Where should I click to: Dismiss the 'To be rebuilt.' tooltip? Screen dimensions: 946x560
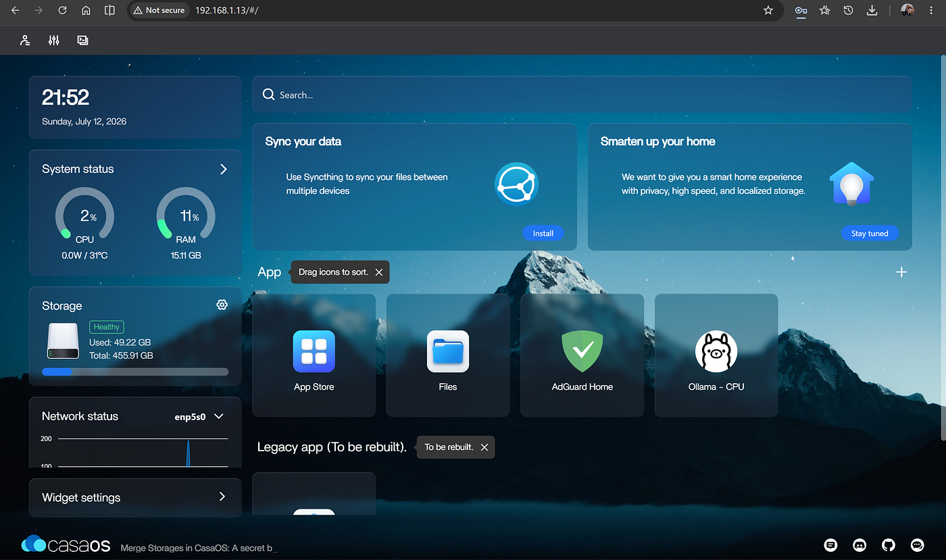pos(484,447)
